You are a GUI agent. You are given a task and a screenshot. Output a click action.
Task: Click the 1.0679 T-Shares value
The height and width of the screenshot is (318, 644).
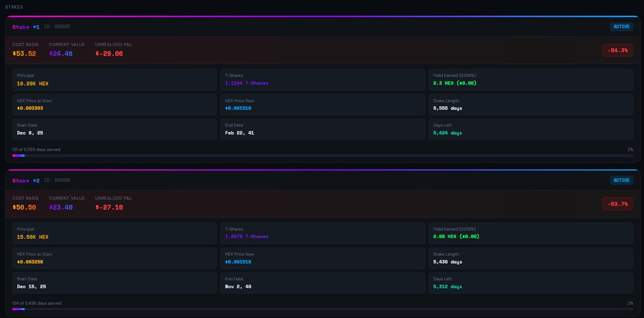(x=247, y=236)
